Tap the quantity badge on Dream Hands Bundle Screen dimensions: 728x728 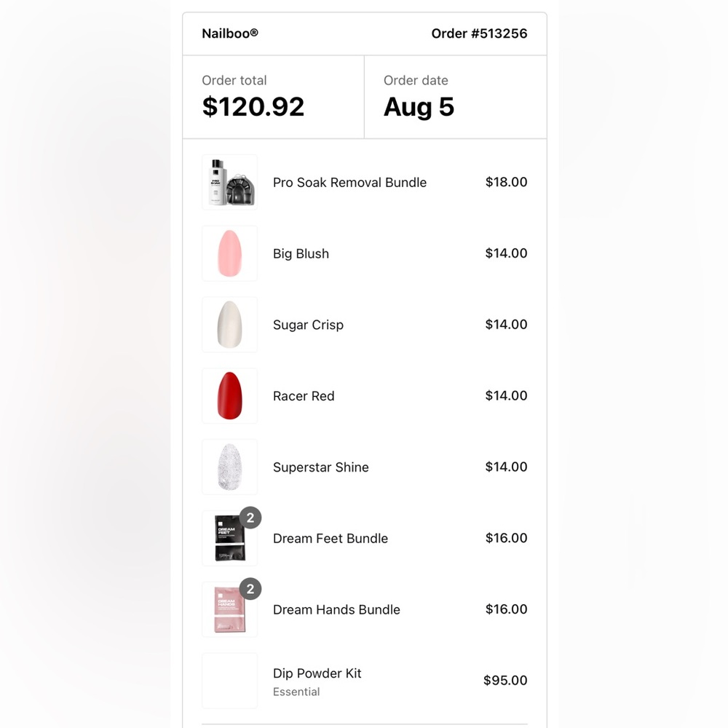(x=250, y=589)
